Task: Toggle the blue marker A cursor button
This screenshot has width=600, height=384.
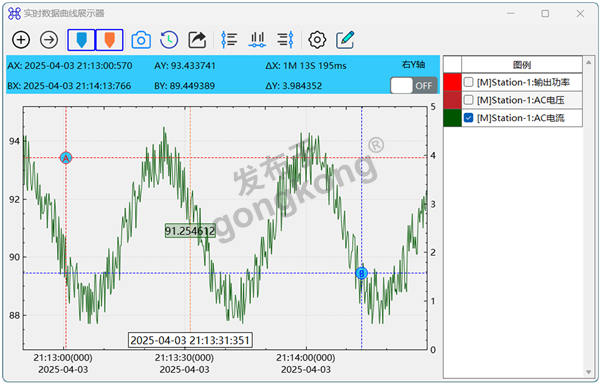Action: (82, 40)
